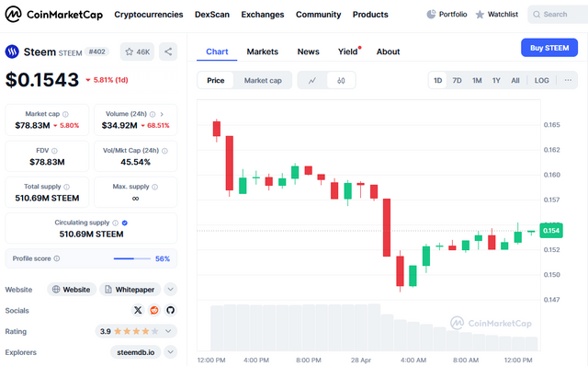588x366 pixels.
Task: Switch to the line chart icon
Action: click(312, 80)
